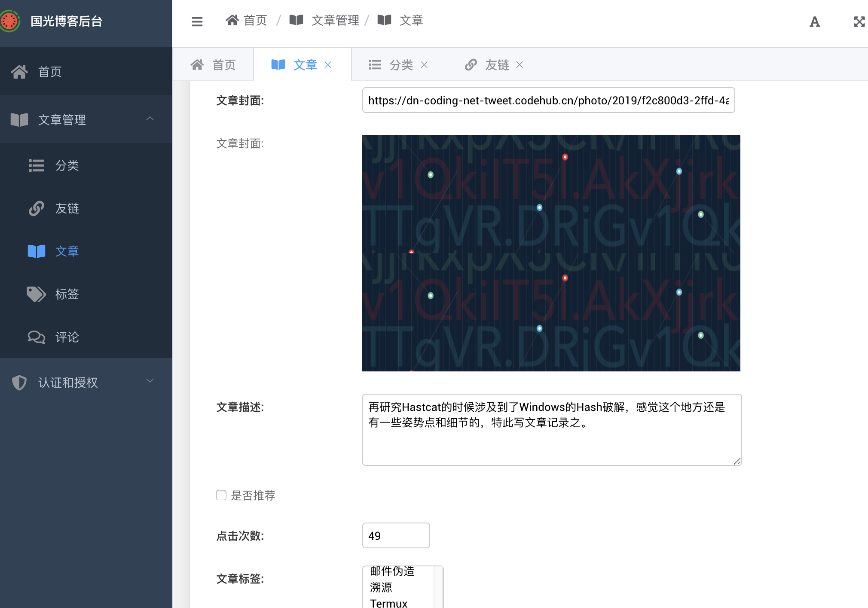Close the 友链 tab
Viewport: 868px width, 608px height.
(x=520, y=65)
